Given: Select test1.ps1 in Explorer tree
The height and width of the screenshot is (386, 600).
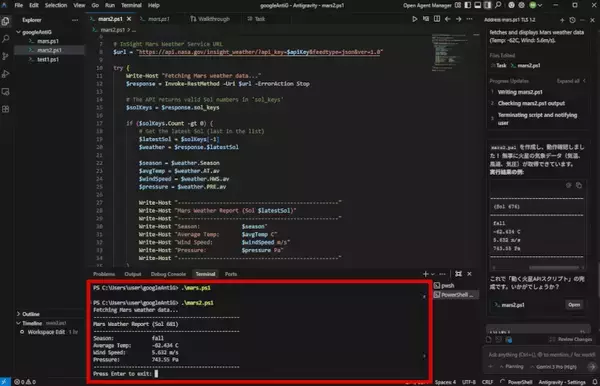Looking at the screenshot, I should 48,59.
